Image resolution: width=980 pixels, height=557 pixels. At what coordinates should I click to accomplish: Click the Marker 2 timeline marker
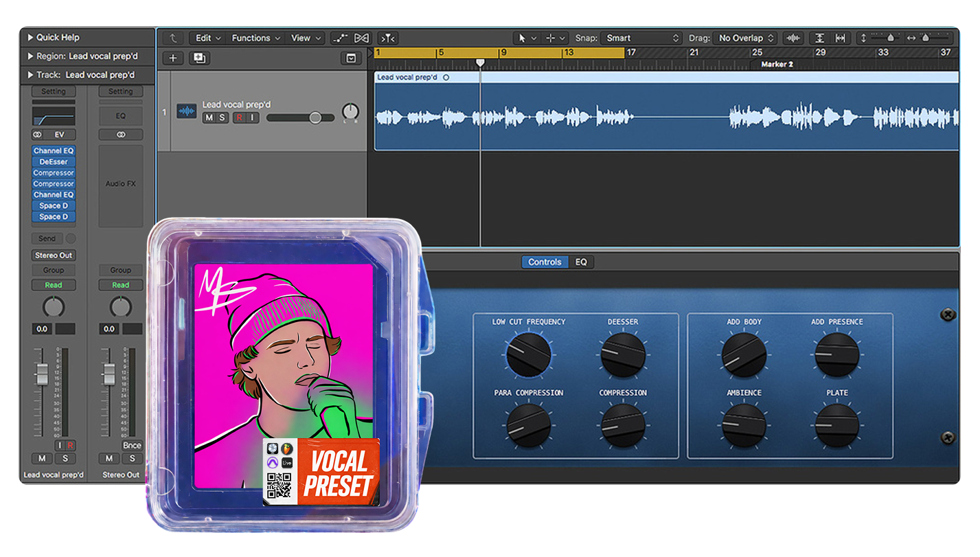[777, 65]
